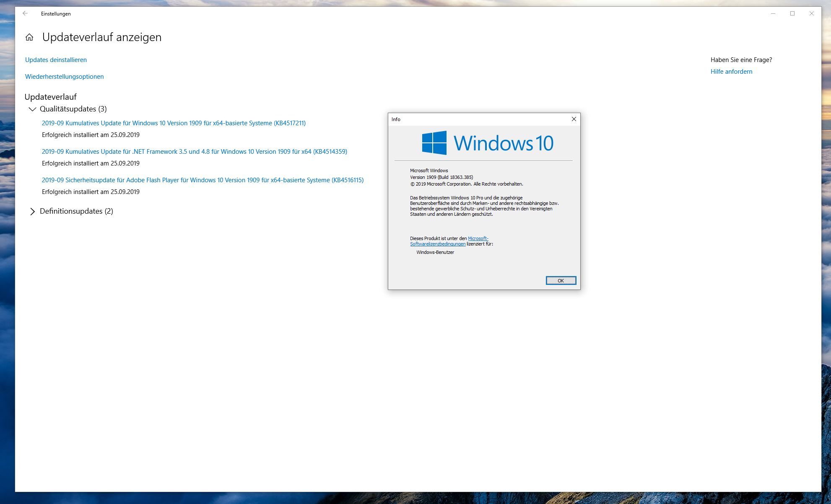This screenshot has width=831, height=504.
Task: Click the Microsoft-Softwarelizenzbedingungen link
Action: 438,244
